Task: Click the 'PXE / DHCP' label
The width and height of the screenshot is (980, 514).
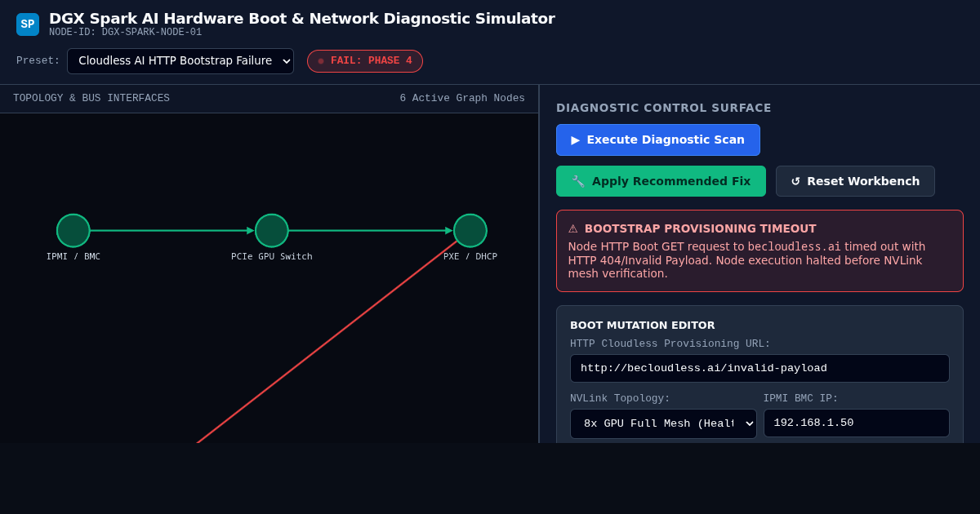Action: coord(470,256)
